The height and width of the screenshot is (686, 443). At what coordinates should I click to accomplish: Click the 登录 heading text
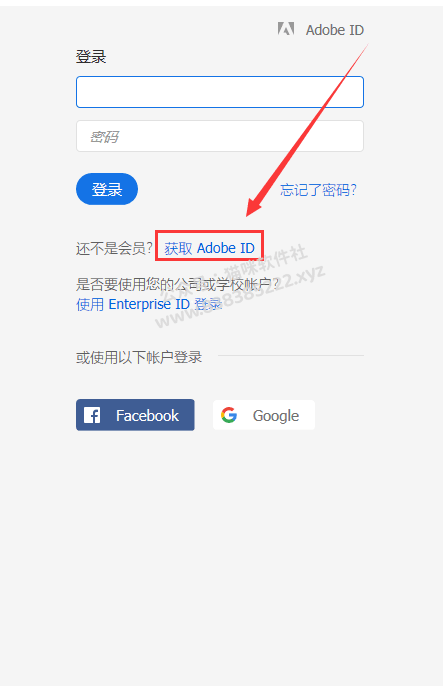(x=91, y=57)
